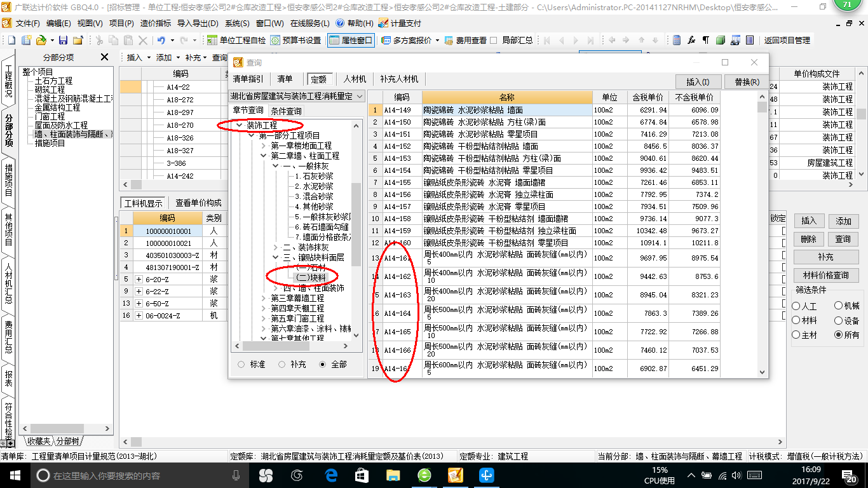Switch to the 清单指引 tab
868x488 pixels.
248,79
